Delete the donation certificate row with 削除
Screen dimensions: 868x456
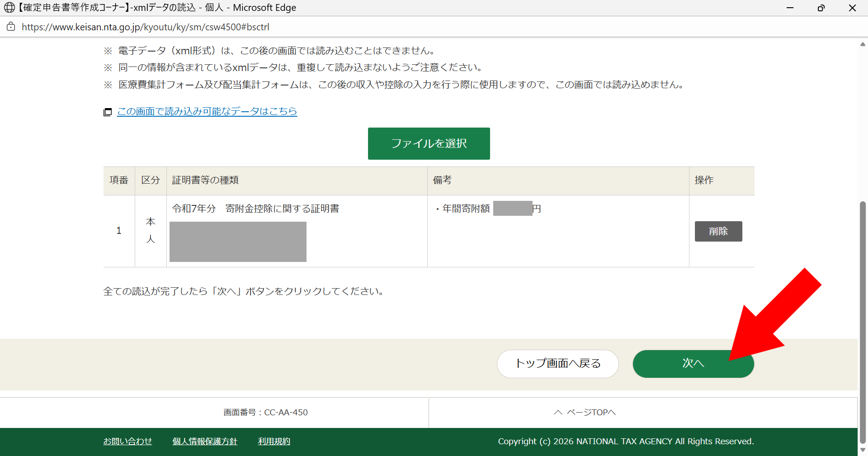718,231
